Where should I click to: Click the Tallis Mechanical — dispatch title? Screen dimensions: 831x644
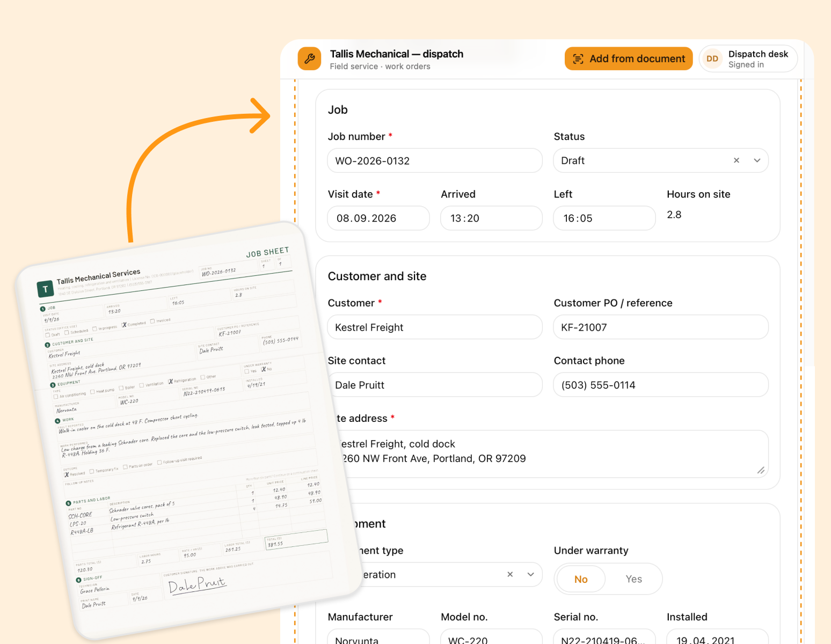point(397,54)
